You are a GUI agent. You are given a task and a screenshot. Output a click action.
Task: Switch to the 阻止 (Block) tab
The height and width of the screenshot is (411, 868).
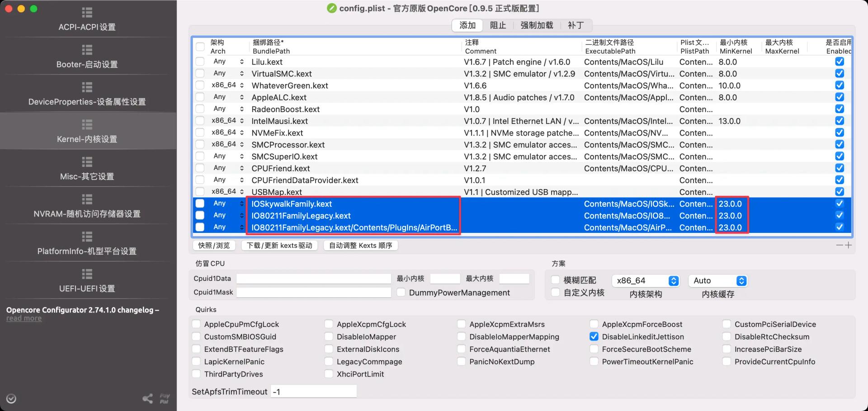point(498,25)
